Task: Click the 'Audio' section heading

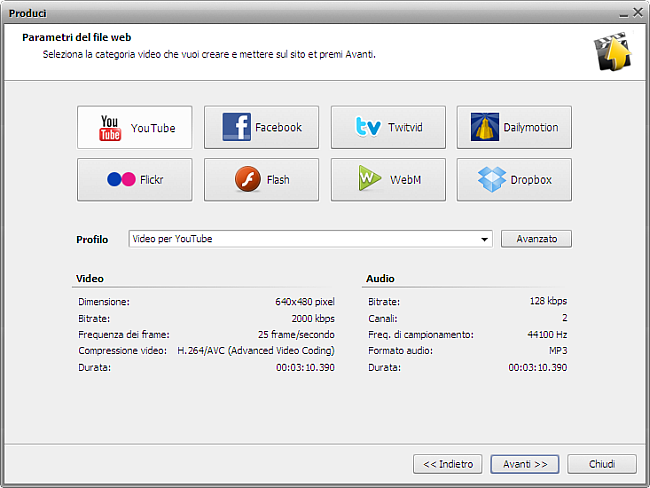Action: point(380,279)
